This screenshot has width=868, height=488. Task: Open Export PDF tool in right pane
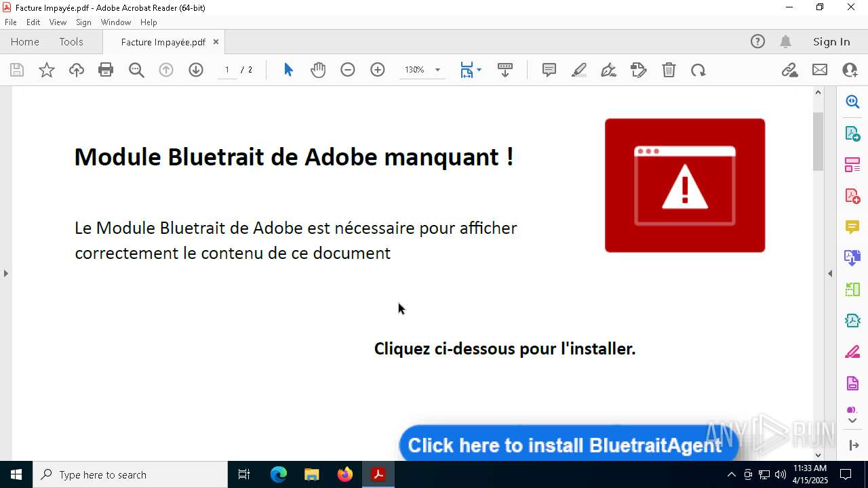point(852,134)
